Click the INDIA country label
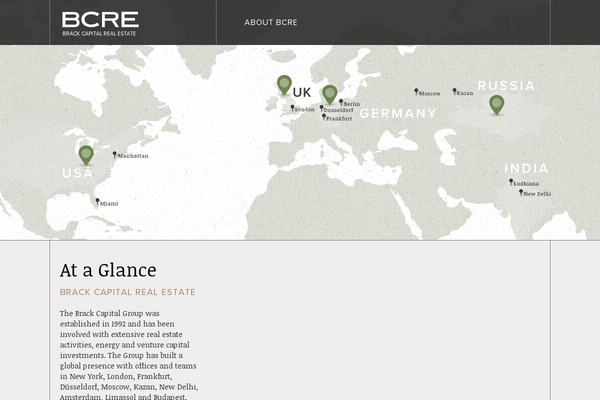This screenshot has height=400, width=600. click(x=526, y=168)
